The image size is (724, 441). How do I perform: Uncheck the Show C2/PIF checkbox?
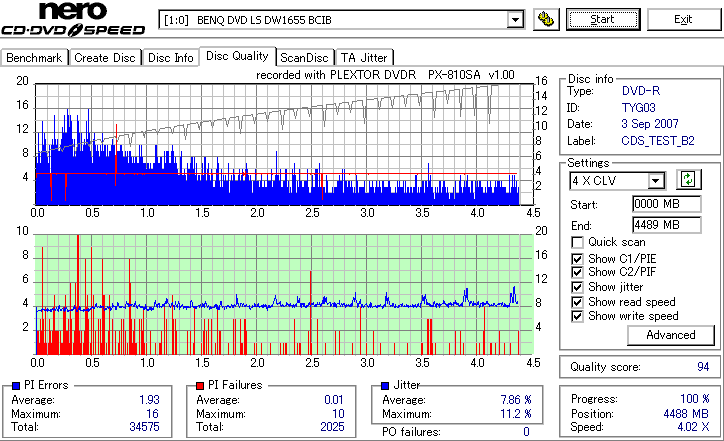pos(577,272)
